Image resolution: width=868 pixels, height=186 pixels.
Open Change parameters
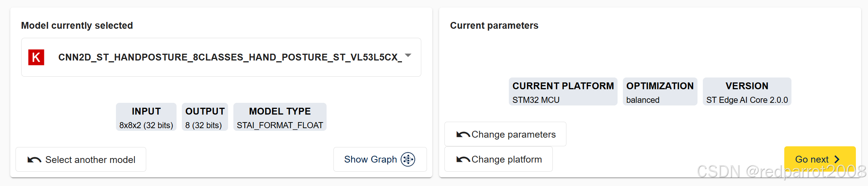[x=505, y=134]
